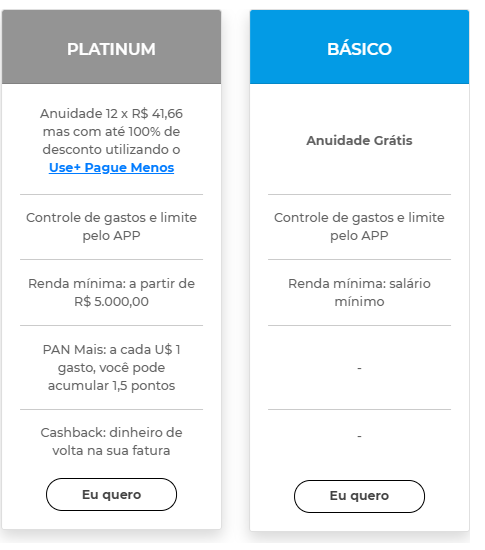
Task: Click Platinum's Controle de gastos e limite text
Action: 111,226
